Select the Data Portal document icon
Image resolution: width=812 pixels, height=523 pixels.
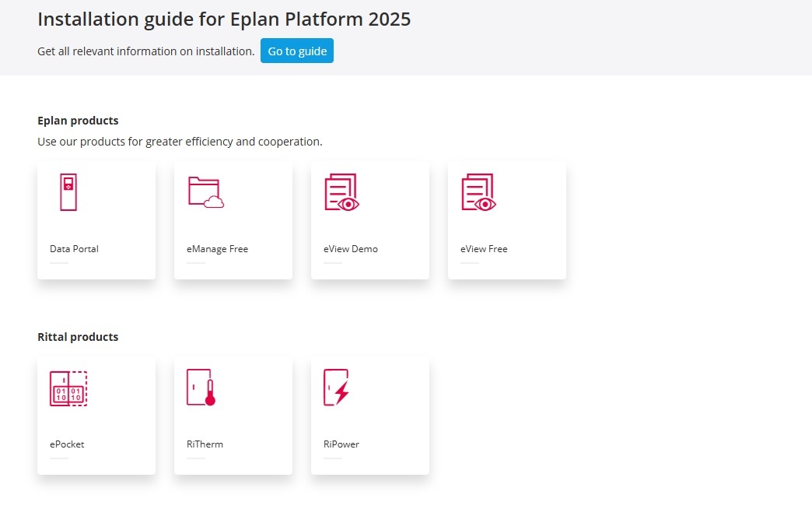coord(68,191)
